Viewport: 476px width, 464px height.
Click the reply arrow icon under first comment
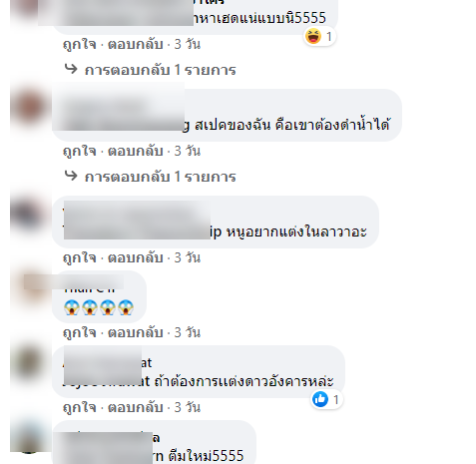(x=71, y=69)
